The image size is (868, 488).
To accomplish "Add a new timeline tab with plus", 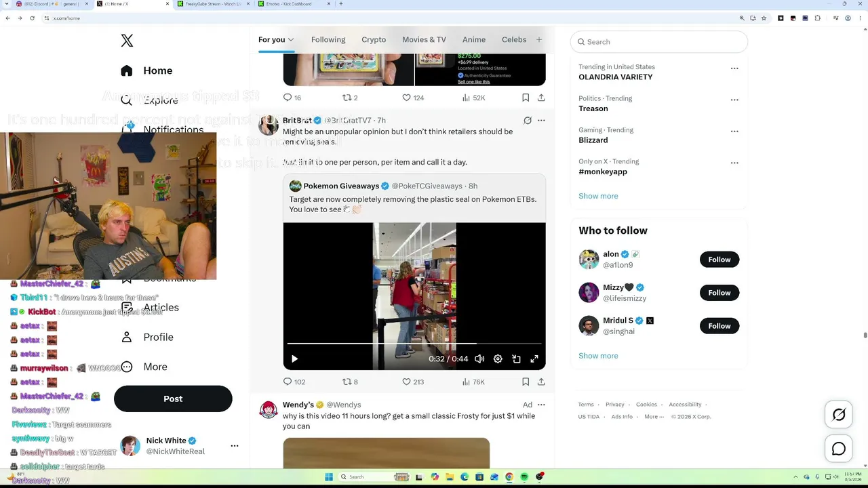I will (539, 40).
